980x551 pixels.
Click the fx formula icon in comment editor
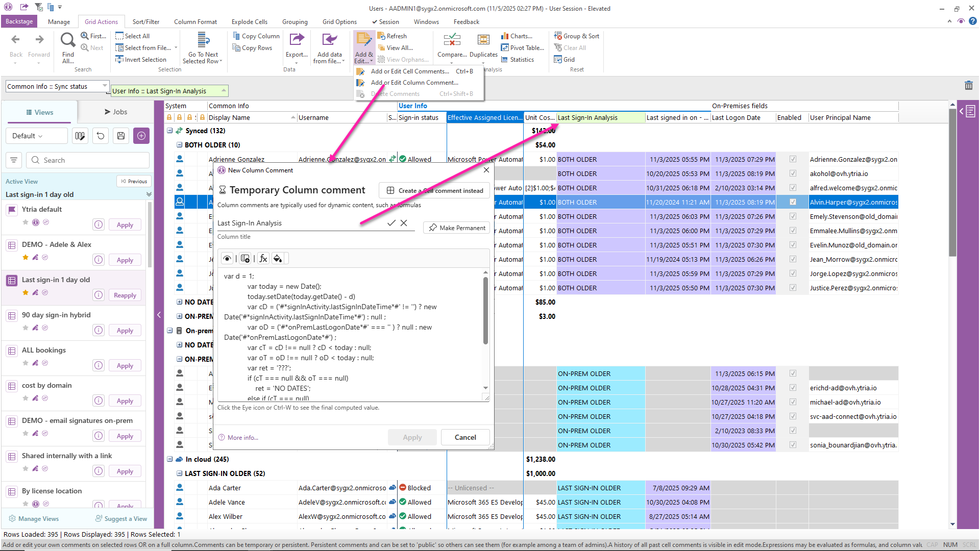(x=263, y=259)
